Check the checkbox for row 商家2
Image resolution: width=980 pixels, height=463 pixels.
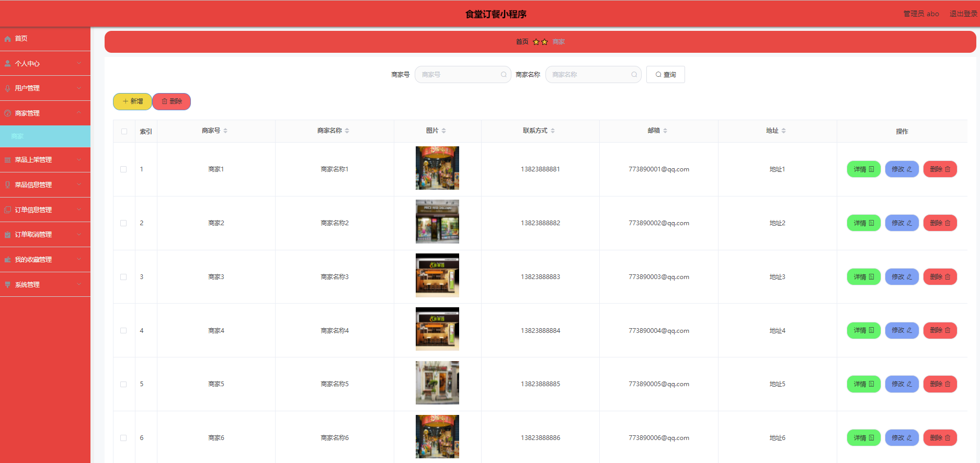click(123, 223)
